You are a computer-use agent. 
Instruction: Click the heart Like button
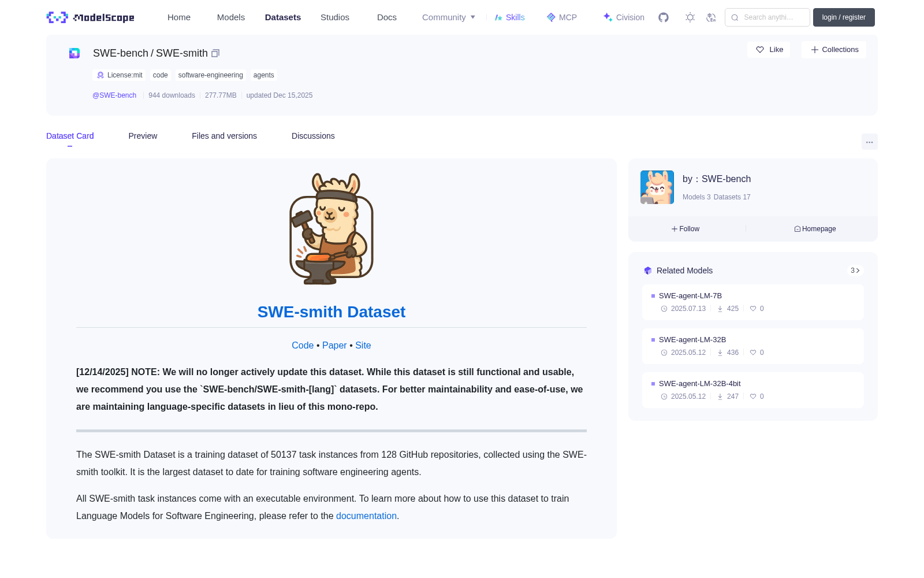click(x=769, y=50)
